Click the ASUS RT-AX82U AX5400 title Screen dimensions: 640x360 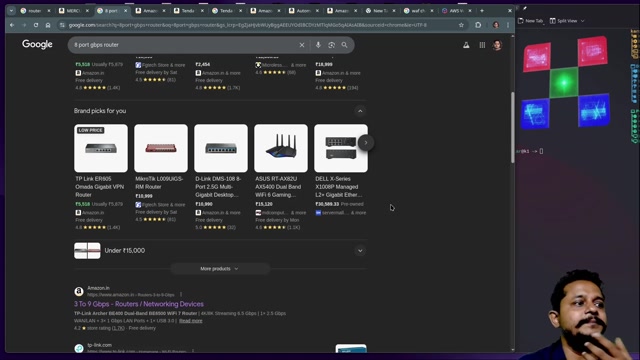point(278,187)
